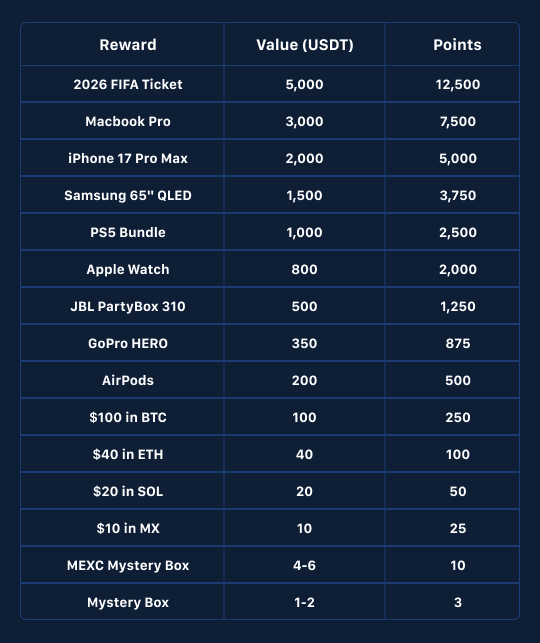
Task: Select the $100 in BTC reward
Action: tap(128, 417)
